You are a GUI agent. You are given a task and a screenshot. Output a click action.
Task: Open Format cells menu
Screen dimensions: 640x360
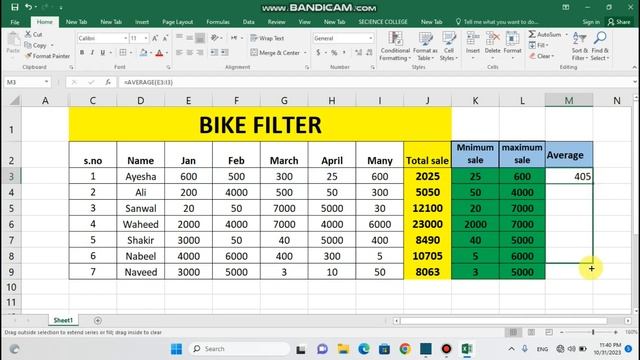pos(512,45)
